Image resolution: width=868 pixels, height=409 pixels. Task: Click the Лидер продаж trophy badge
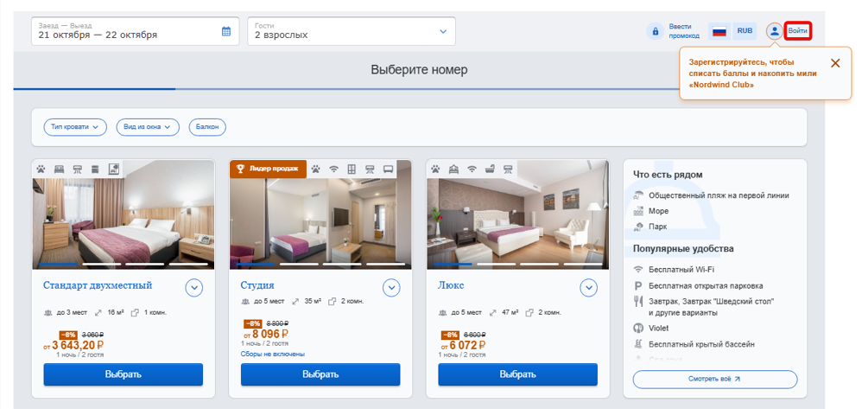coord(268,169)
